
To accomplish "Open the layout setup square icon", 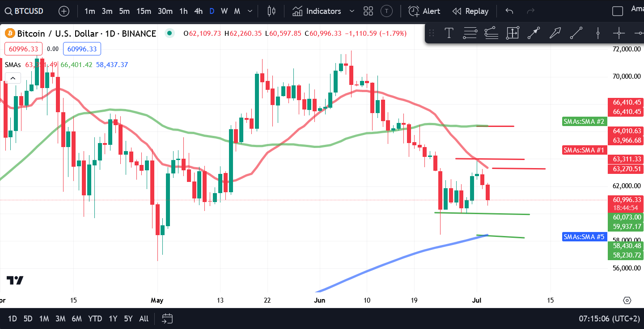I will point(618,11).
